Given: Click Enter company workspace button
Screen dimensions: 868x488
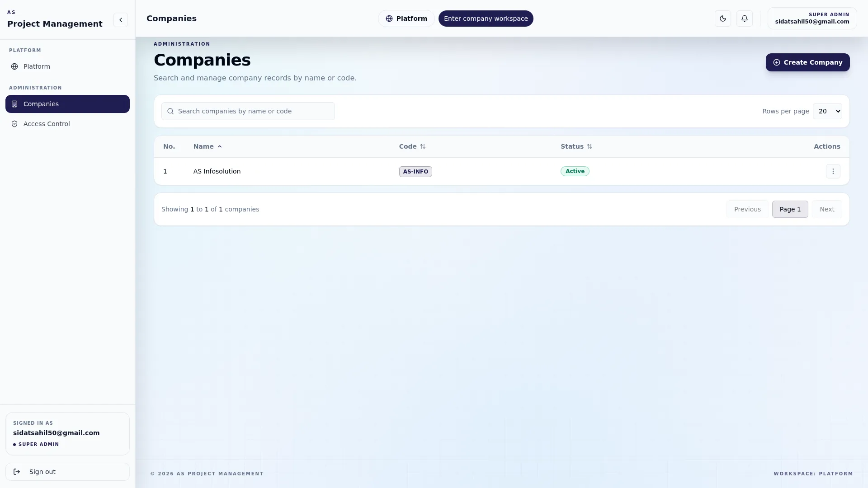Looking at the screenshot, I should (486, 19).
